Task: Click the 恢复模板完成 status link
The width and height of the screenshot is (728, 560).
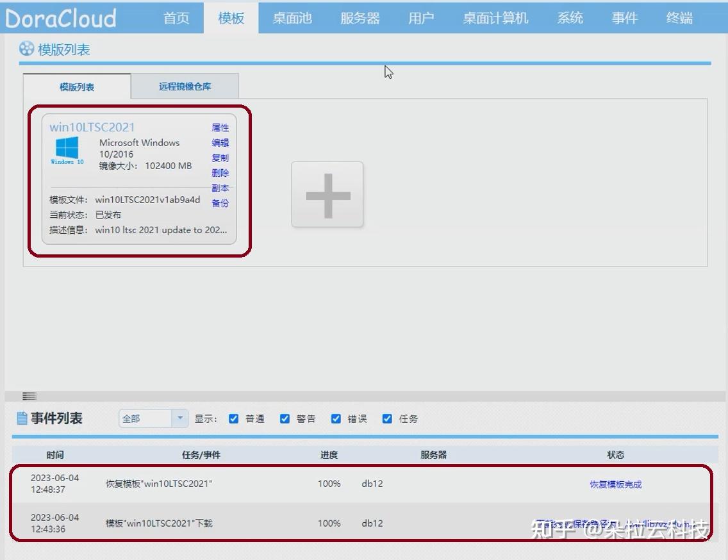Action: pos(615,484)
